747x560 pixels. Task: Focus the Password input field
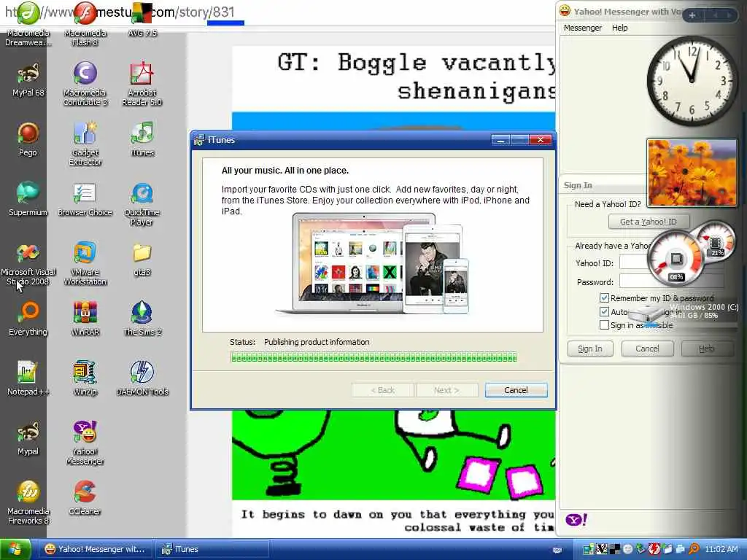(672, 282)
